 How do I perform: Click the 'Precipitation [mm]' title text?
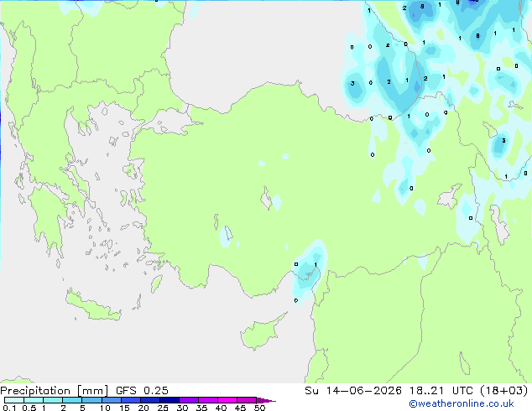click(x=55, y=391)
